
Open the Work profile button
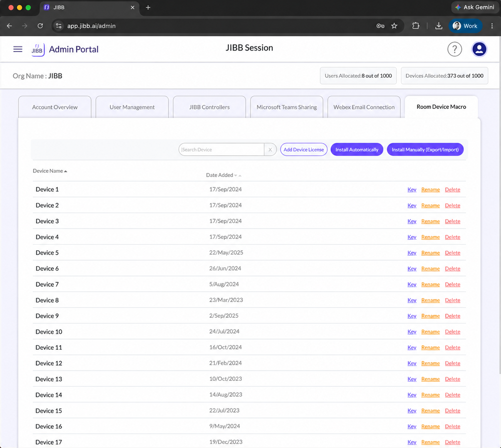coord(465,26)
